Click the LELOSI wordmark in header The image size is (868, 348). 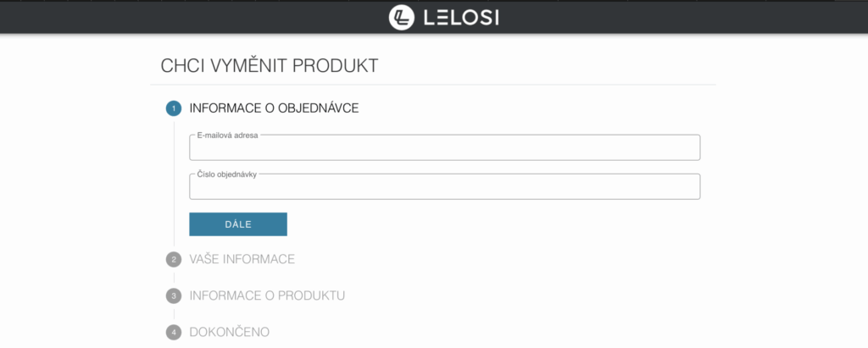pyautogui.click(x=461, y=18)
